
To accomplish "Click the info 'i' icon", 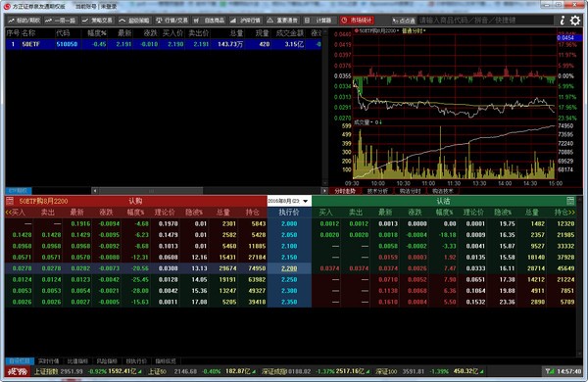I will [x=563, y=21].
